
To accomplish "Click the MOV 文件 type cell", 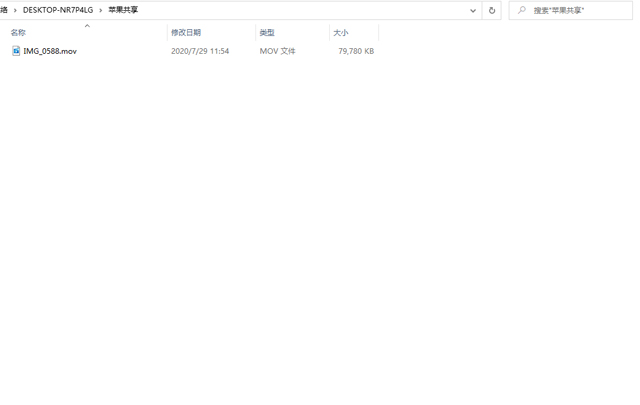I will tap(278, 51).
